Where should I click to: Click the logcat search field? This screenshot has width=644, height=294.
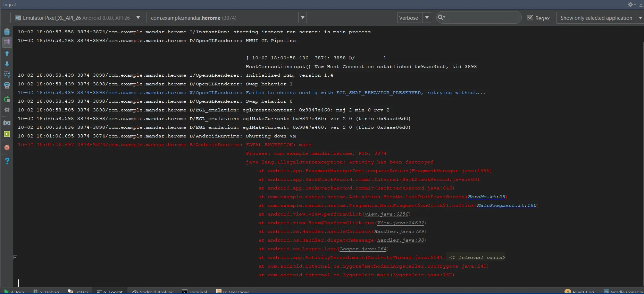coord(483,18)
